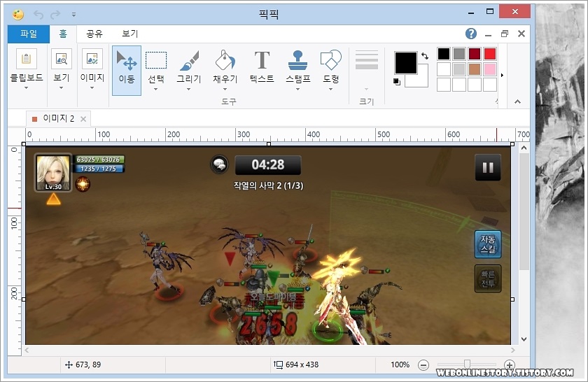Zoom in with the plus button
This screenshot has height=382, width=588.
click(x=510, y=365)
